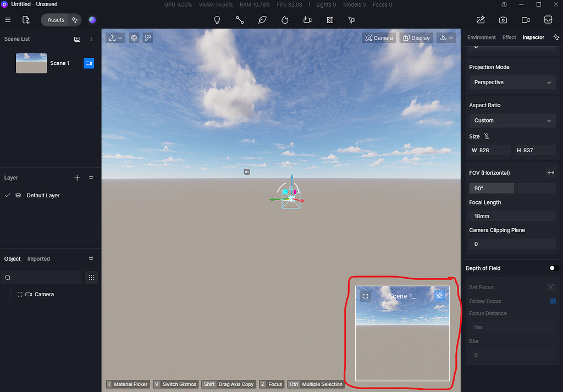Open the navigation mode dropdown in viewport

click(446, 38)
